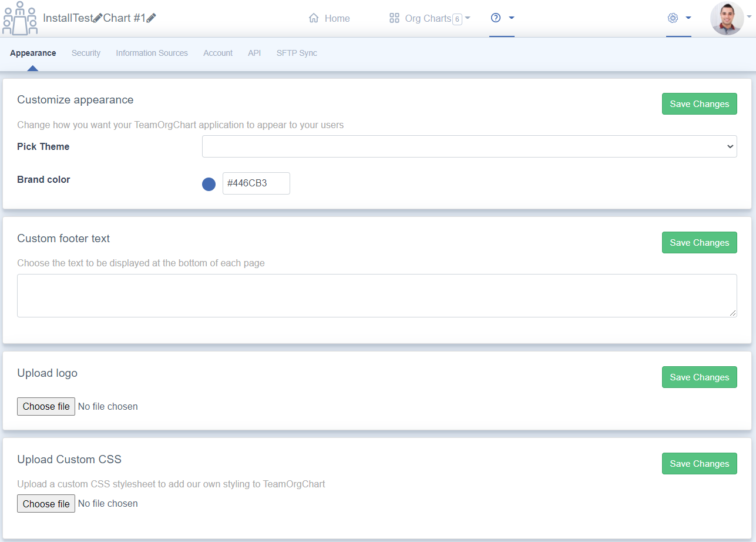Click the user profile avatar
Image resolution: width=756 pixels, height=542 pixels.
click(x=727, y=18)
